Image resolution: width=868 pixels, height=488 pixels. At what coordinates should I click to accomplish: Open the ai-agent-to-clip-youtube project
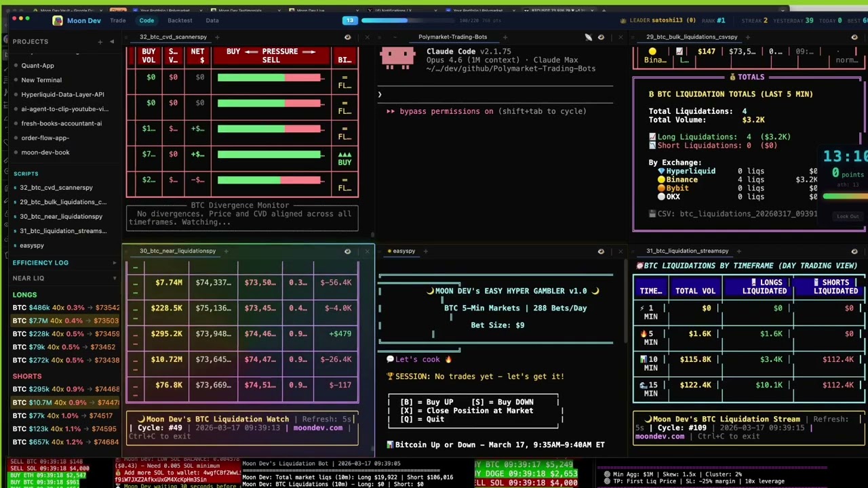point(64,109)
